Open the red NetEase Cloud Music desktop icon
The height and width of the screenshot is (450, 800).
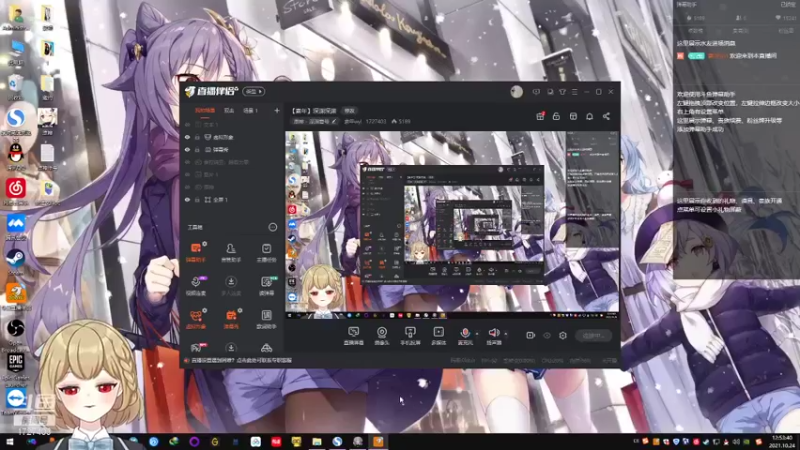[x=16, y=190]
